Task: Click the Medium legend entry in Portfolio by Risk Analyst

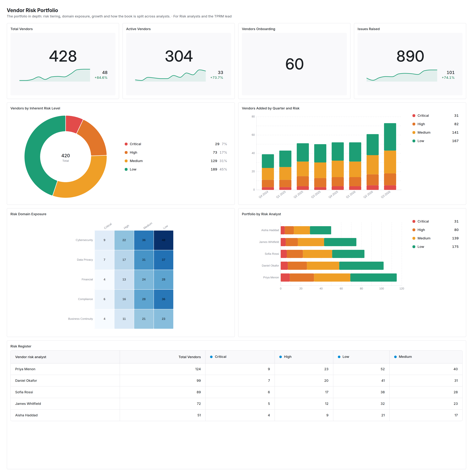Action: pyautogui.click(x=435, y=238)
